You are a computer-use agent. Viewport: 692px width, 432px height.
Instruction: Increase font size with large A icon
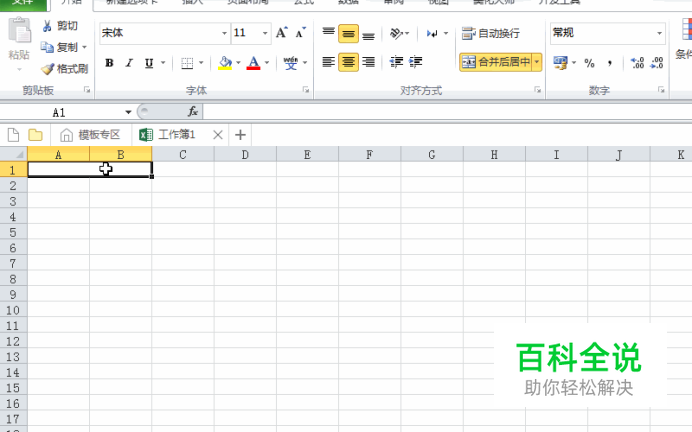tap(282, 33)
